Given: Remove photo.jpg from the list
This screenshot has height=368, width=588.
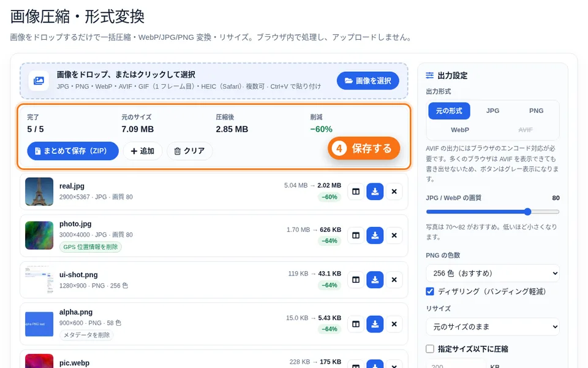Looking at the screenshot, I should (x=394, y=236).
